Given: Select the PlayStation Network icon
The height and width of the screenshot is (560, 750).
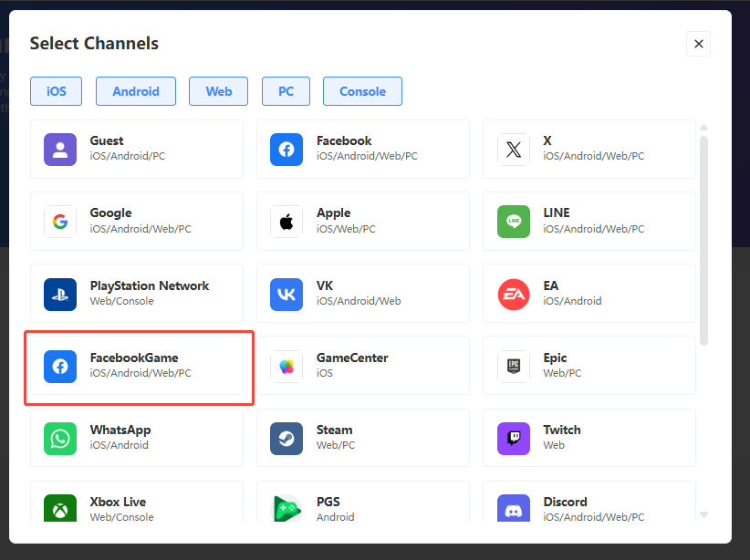Looking at the screenshot, I should [60, 294].
